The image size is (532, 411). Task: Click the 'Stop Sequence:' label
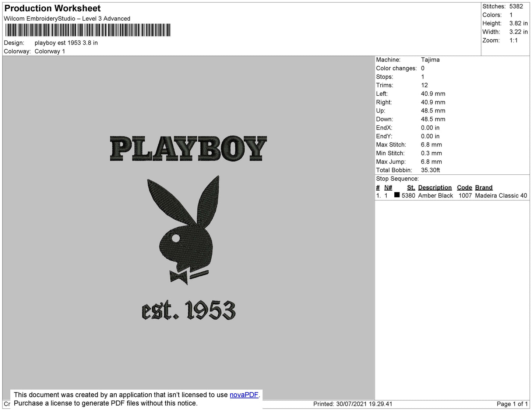397,179
